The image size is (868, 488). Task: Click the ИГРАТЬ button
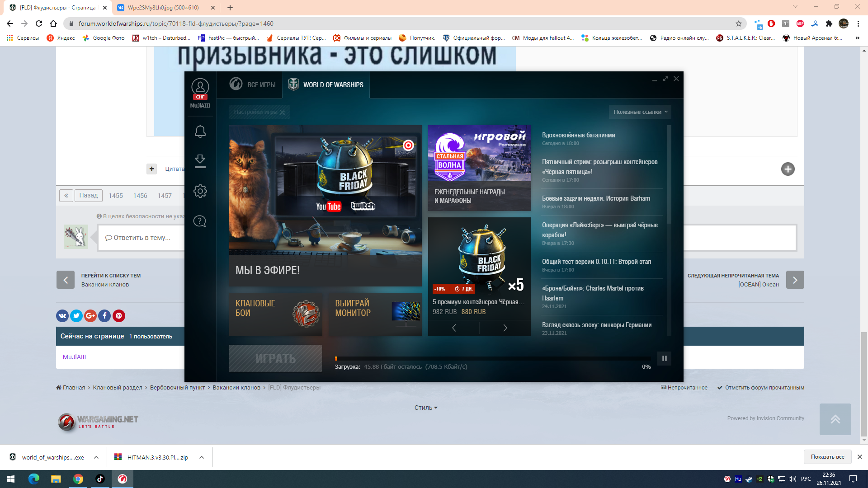pyautogui.click(x=276, y=359)
